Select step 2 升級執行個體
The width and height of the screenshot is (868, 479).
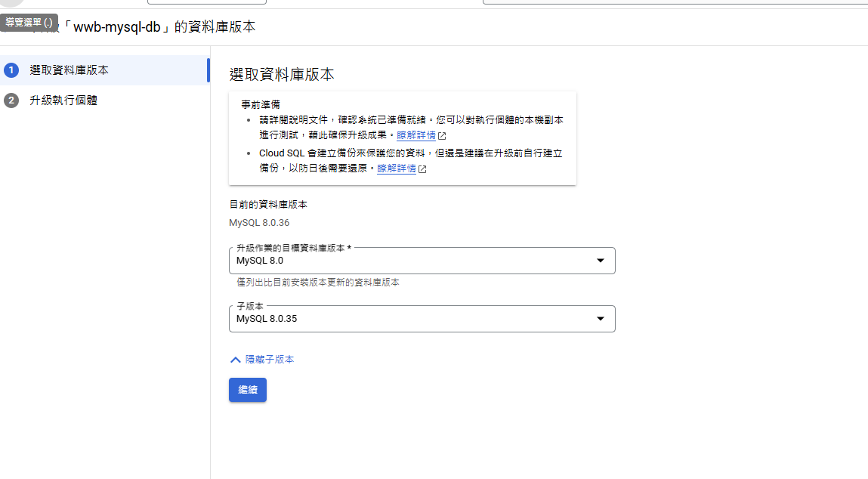(x=104, y=100)
